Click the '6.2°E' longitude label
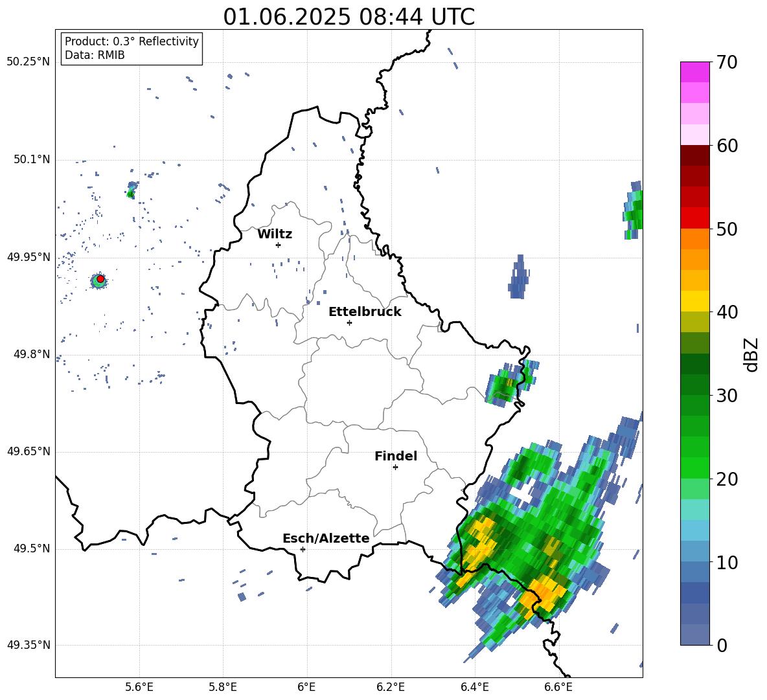Screen dimensions: 767x700 391,687
